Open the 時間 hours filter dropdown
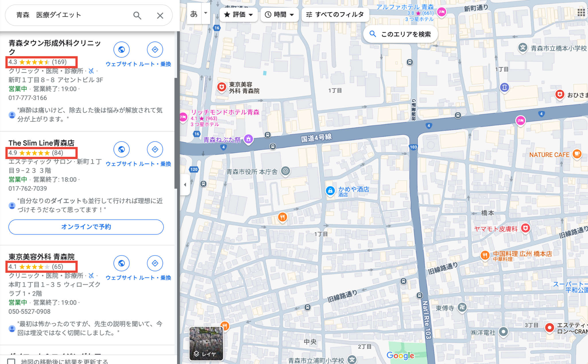Screen dimensions: 588x364 tap(279, 15)
